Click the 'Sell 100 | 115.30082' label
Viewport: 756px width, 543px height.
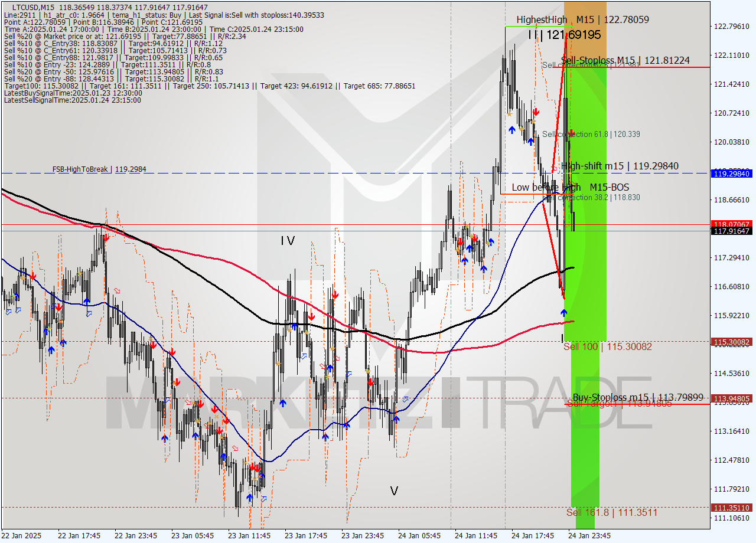(607, 346)
